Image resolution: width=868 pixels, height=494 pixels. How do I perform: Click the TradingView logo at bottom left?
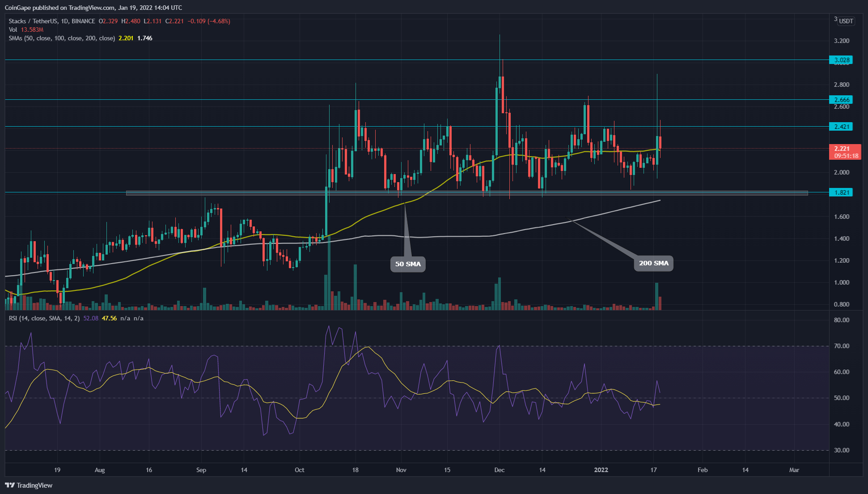(29, 485)
